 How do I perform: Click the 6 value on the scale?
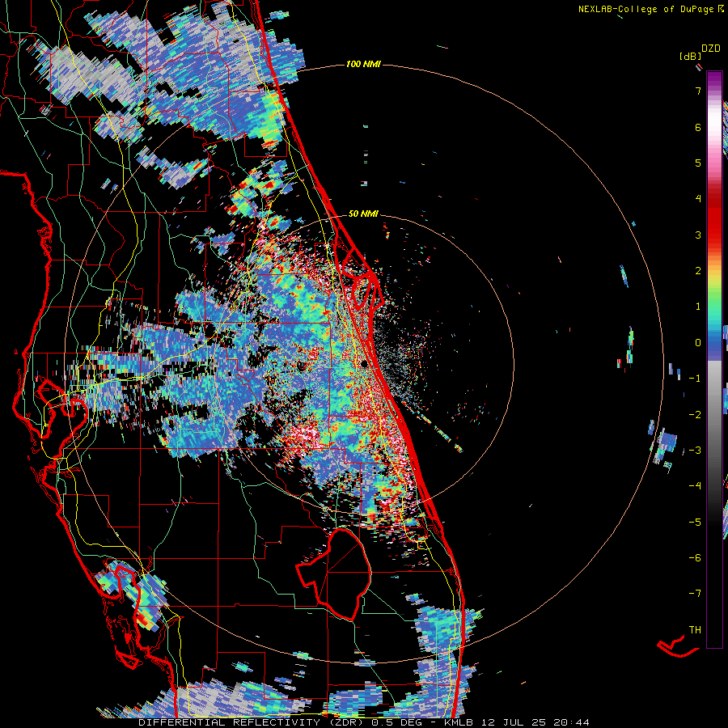[x=698, y=127]
